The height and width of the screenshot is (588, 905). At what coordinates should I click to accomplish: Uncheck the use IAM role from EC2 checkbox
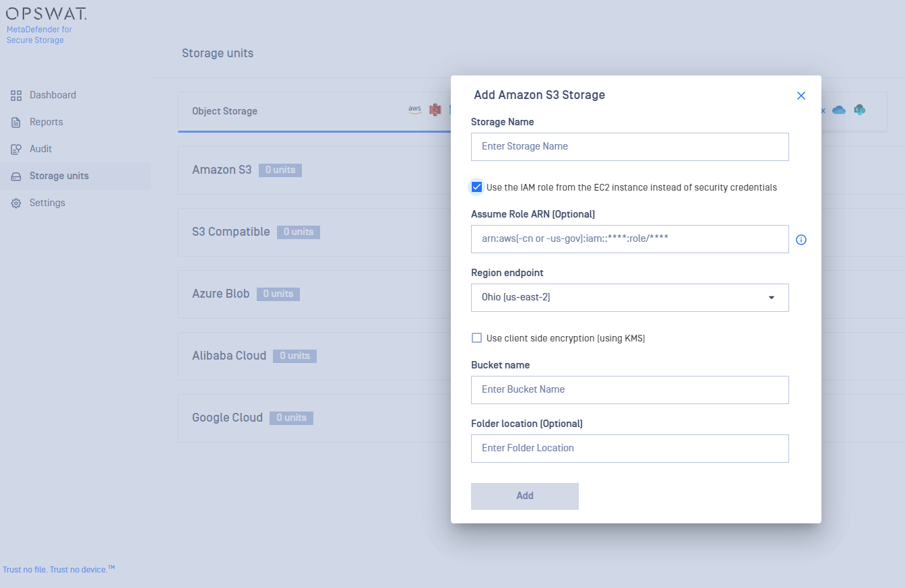pos(477,187)
